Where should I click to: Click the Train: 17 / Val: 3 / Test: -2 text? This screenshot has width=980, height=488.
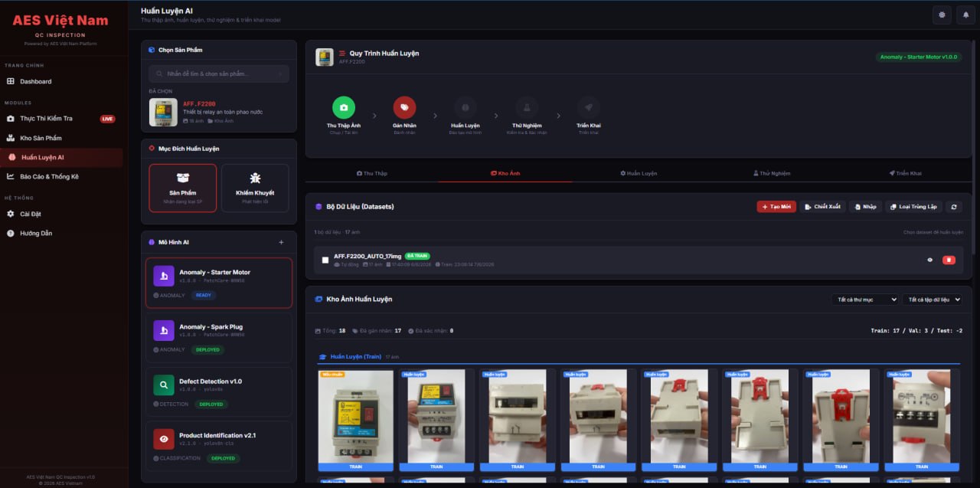916,331
